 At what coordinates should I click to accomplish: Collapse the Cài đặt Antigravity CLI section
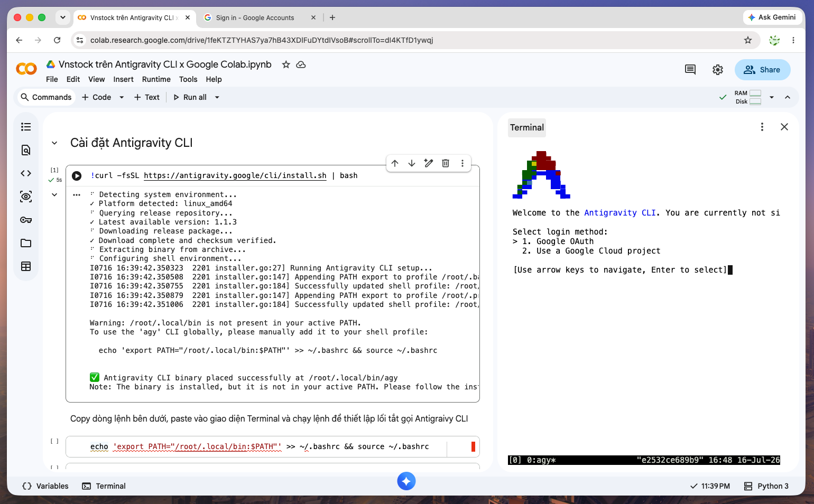click(x=54, y=143)
